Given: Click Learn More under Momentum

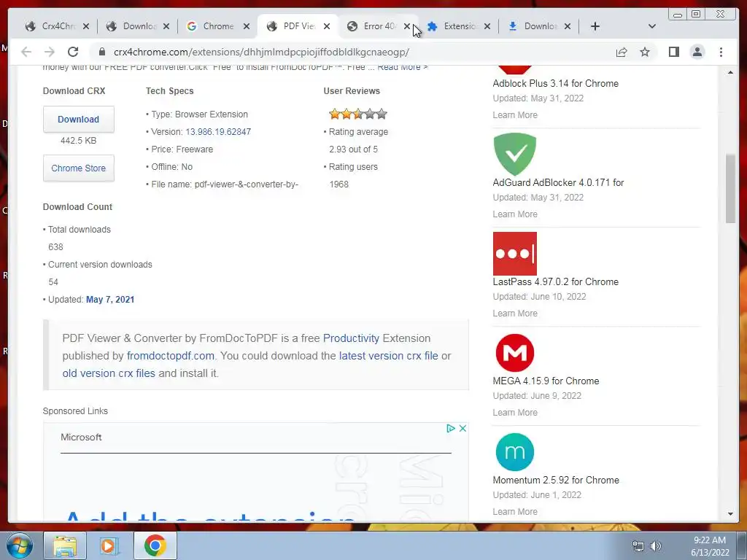Looking at the screenshot, I should (515, 511).
